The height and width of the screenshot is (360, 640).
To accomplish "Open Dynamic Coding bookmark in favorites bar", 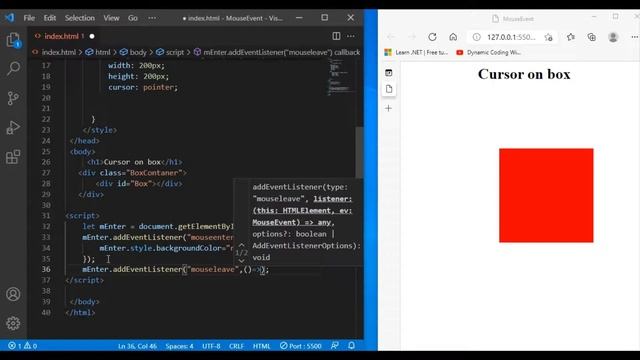I will [489, 52].
